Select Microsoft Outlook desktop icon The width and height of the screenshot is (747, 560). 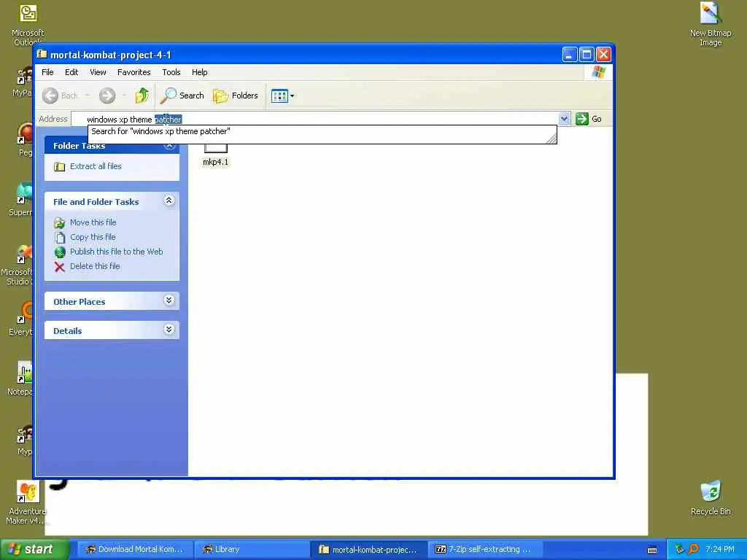click(28, 24)
